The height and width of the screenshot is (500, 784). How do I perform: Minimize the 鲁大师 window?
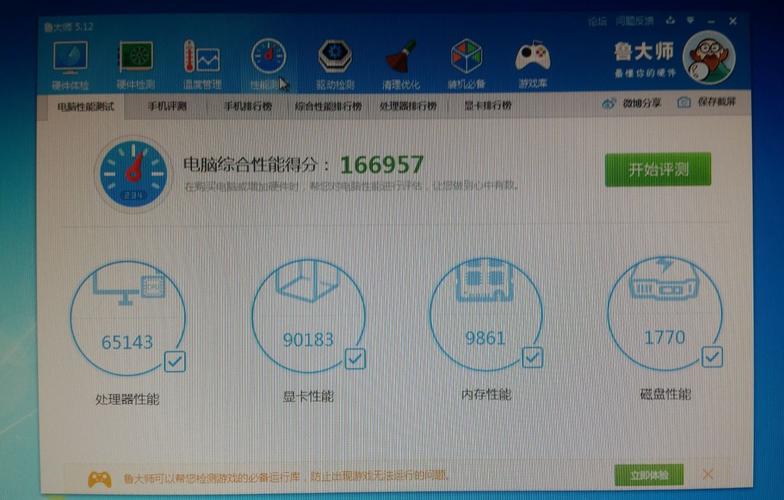(x=712, y=21)
